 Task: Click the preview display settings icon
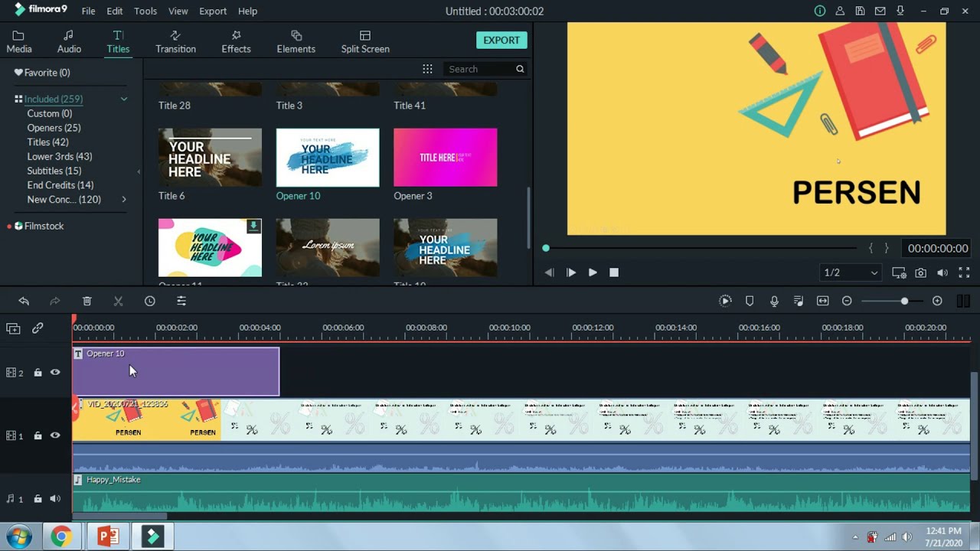[899, 272]
